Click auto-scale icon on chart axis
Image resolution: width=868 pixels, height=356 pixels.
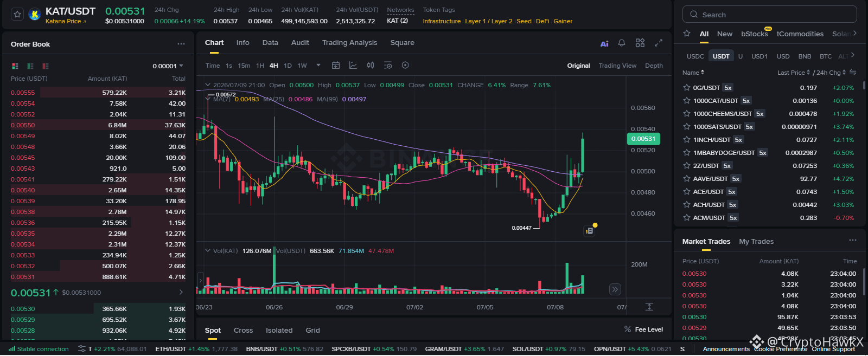[x=649, y=307]
